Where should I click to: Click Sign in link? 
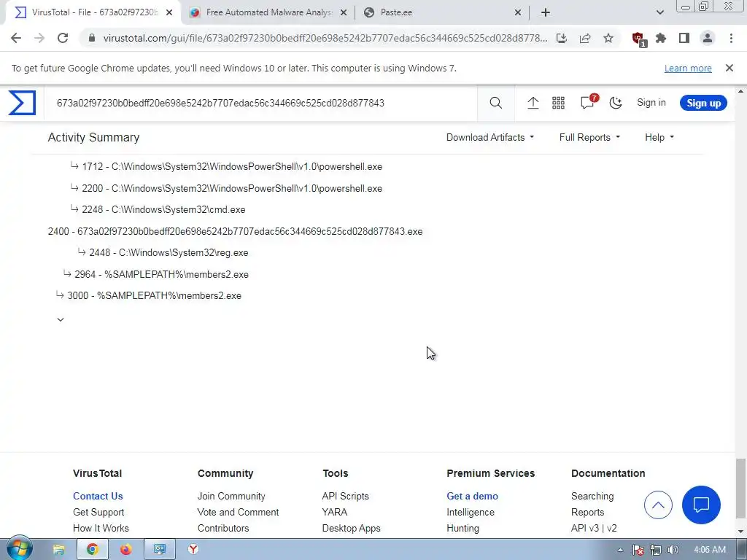[x=651, y=102]
